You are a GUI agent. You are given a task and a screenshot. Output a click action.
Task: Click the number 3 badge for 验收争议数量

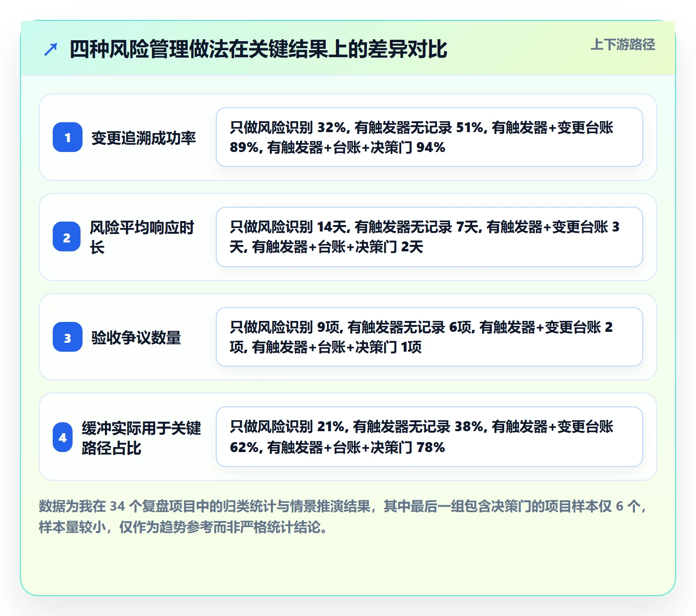coord(68,337)
